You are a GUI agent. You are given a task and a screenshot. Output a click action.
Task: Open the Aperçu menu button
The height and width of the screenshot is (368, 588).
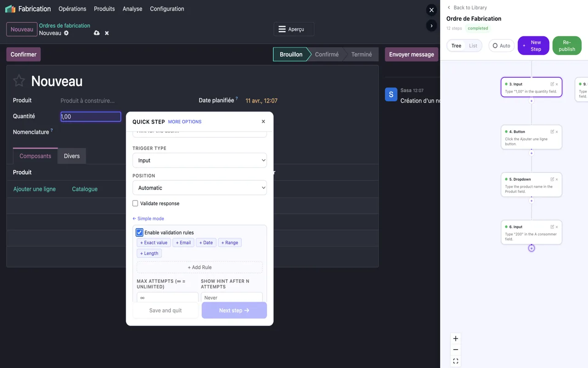[x=294, y=29]
